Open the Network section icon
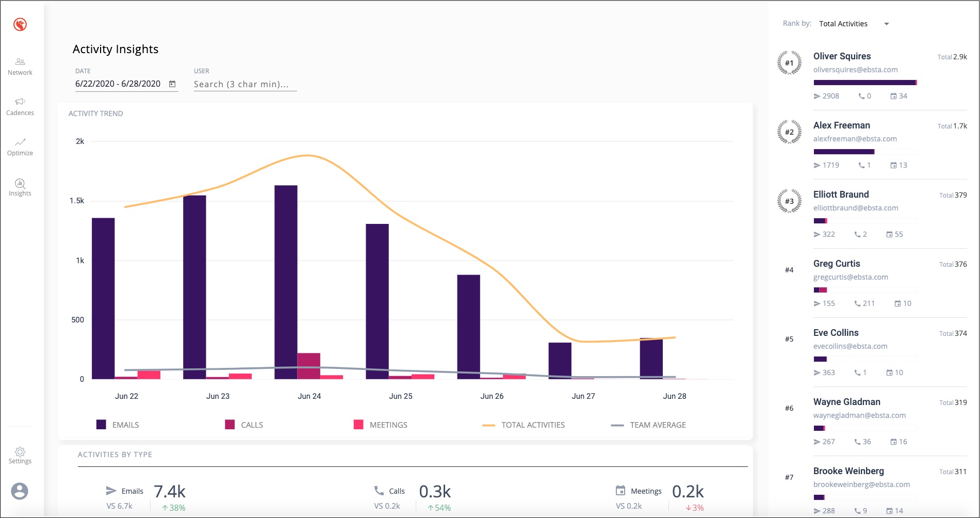Screen dimensions: 980x518 click(20, 62)
